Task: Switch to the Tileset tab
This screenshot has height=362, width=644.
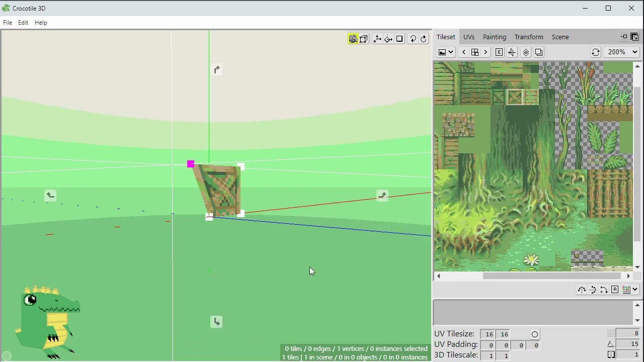Action: point(446,37)
